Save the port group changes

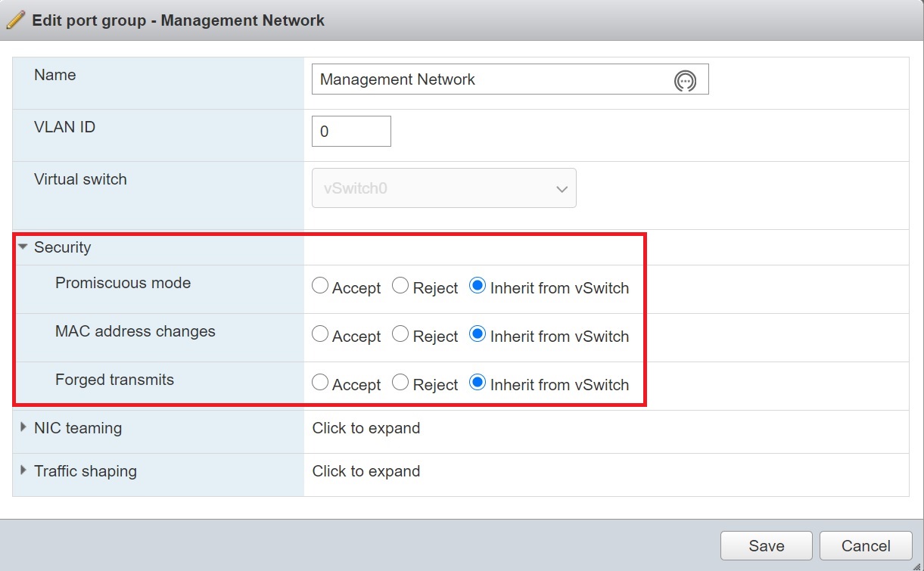(766, 545)
